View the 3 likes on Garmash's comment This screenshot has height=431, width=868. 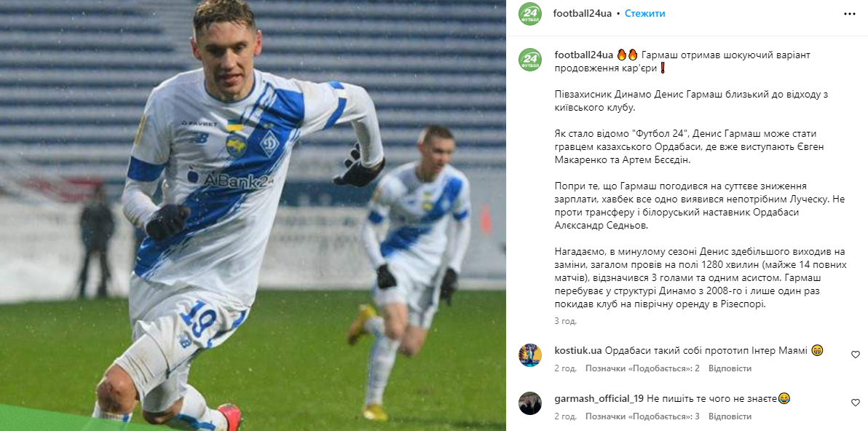tap(643, 416)
